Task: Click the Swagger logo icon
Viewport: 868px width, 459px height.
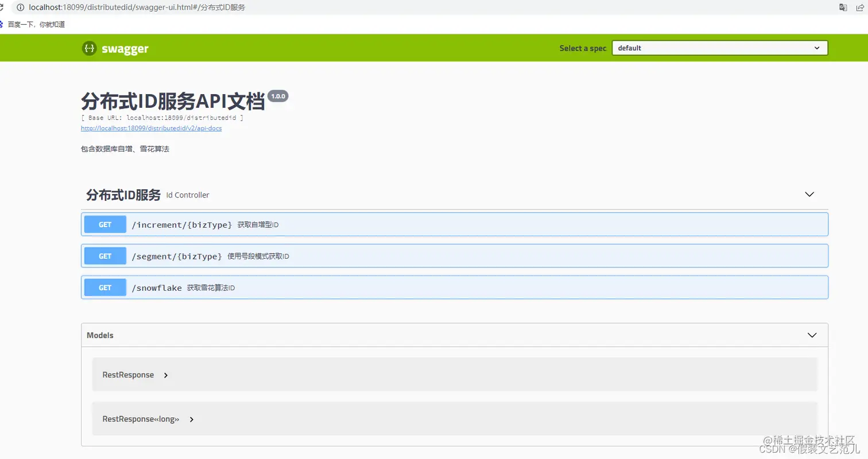Action: [90, 48]
